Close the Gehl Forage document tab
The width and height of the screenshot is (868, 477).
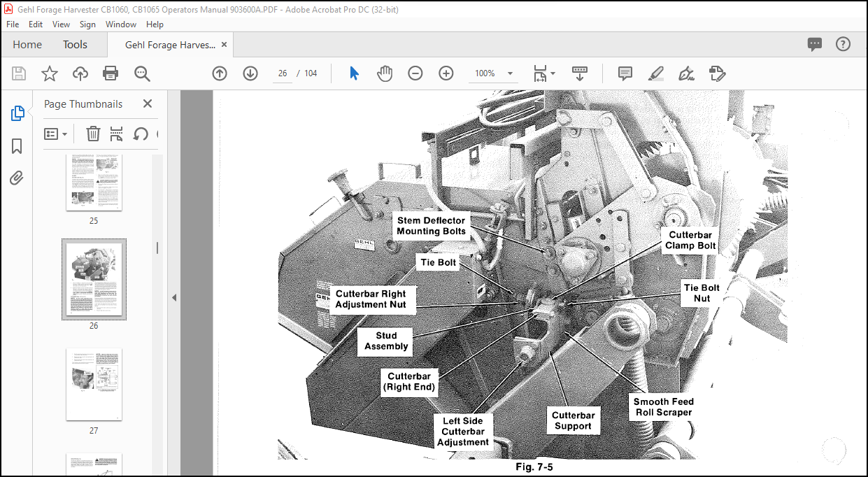pos(225,44)
